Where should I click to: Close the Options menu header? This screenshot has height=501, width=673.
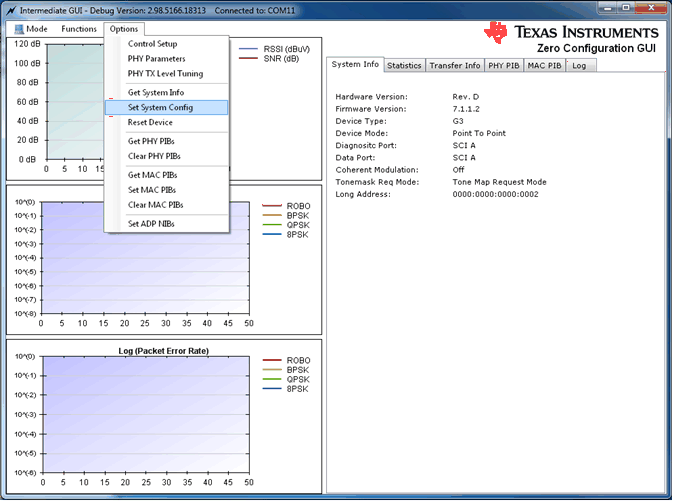(x=124, y=29)
